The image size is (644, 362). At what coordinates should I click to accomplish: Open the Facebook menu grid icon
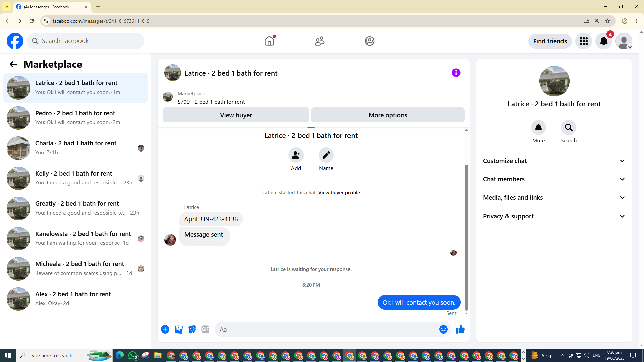point(584,41)
